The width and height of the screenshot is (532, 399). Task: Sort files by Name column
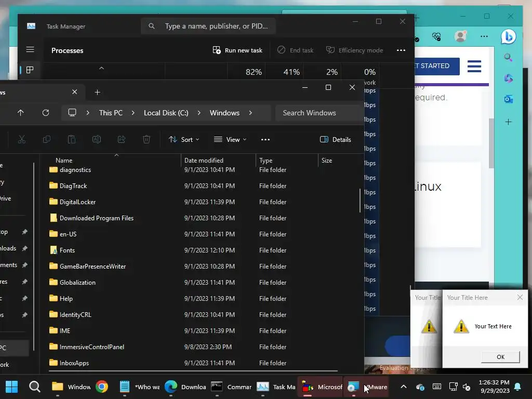pyautogui.click(x=64, y=161)
